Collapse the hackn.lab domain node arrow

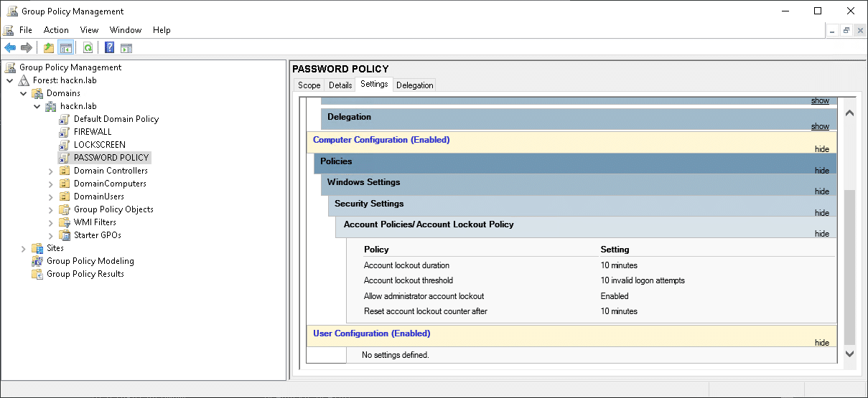pos(37,106)
